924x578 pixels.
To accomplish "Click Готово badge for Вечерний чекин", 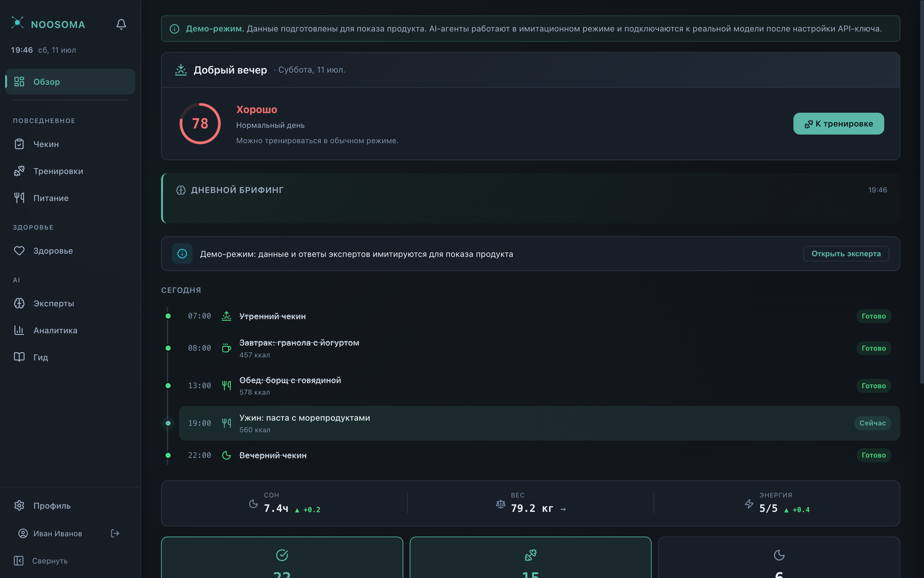I will coord(874,455).
